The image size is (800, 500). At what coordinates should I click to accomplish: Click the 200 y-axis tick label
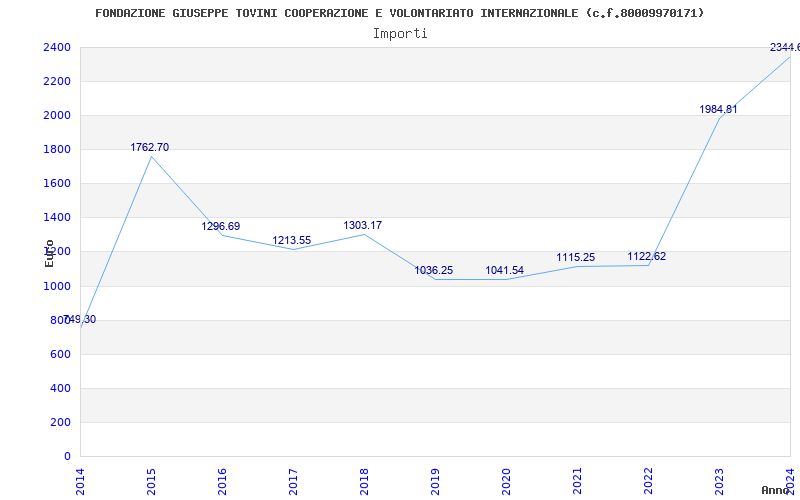click(x=60, y=422)
